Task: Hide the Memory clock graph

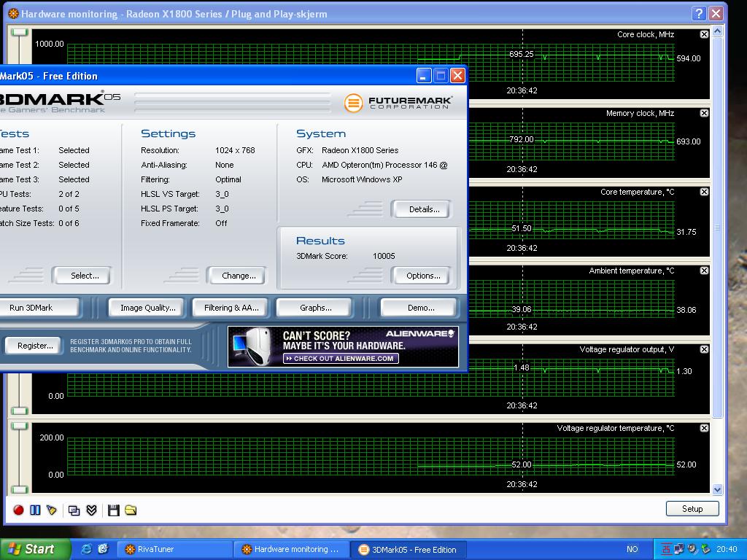Action: coord(704,113)
